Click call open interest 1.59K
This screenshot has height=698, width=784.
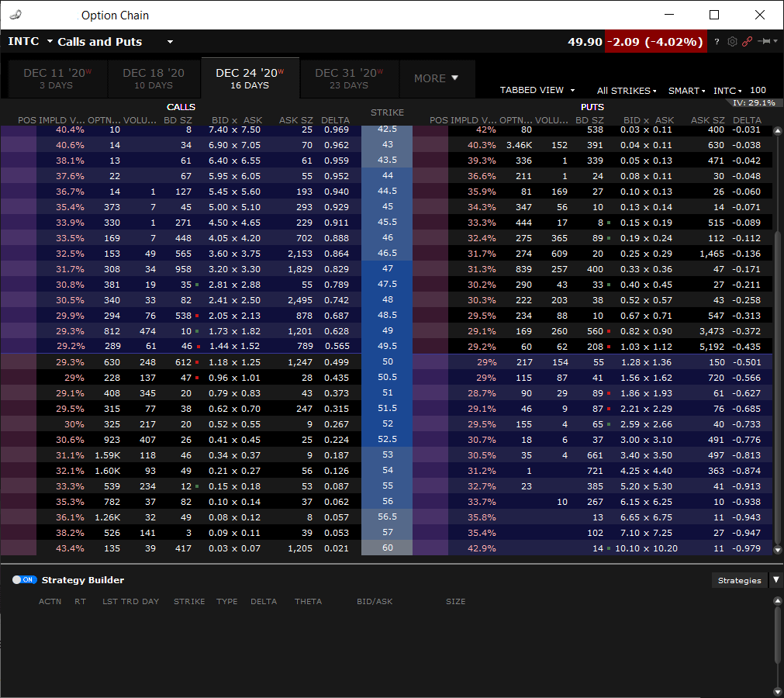[108, 455]
